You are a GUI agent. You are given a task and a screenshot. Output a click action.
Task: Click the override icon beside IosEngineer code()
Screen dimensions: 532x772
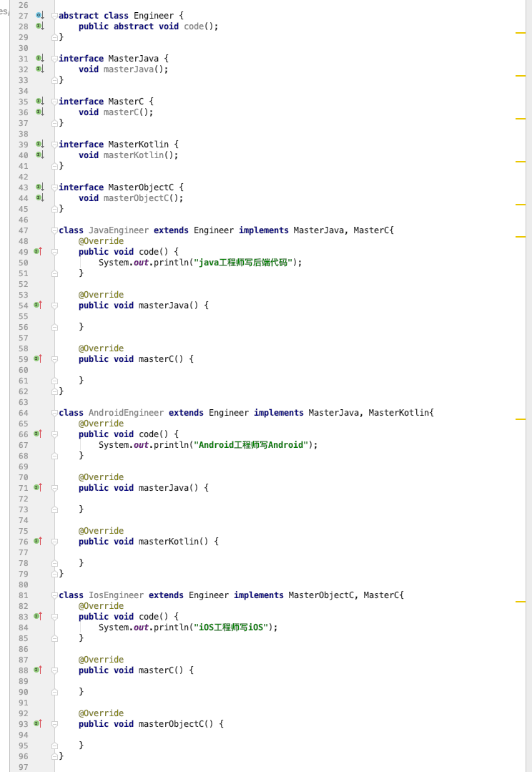point(38,616)
